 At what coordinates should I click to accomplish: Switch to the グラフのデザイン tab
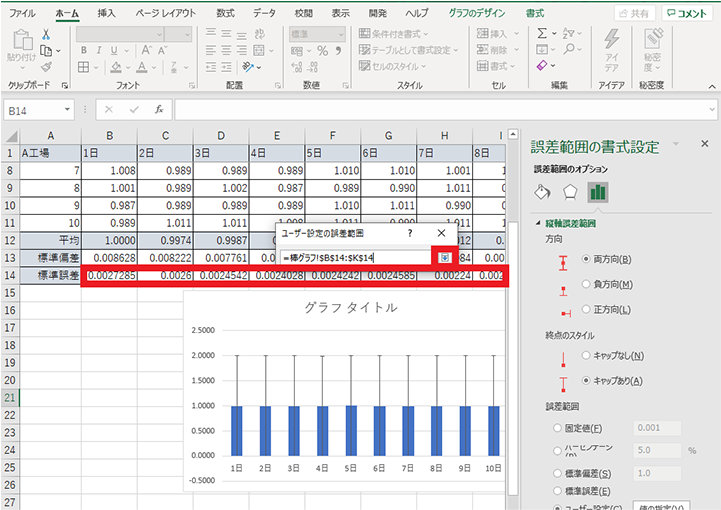tap(477, 13)
